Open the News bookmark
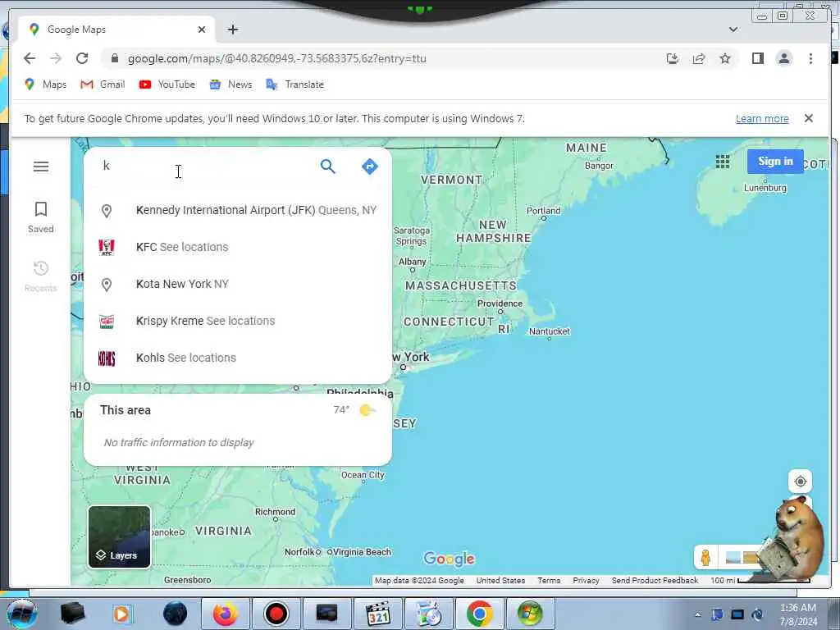 point(231,84)
